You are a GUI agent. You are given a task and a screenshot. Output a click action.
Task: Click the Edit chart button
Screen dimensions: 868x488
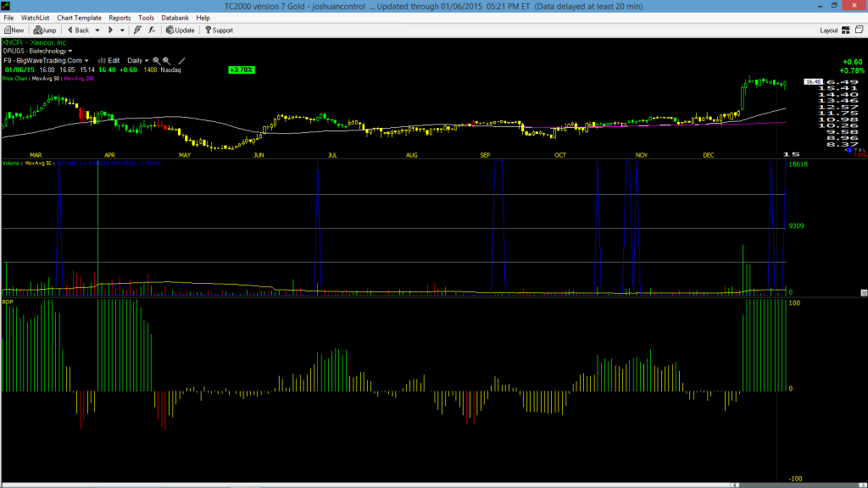(109, 61)
